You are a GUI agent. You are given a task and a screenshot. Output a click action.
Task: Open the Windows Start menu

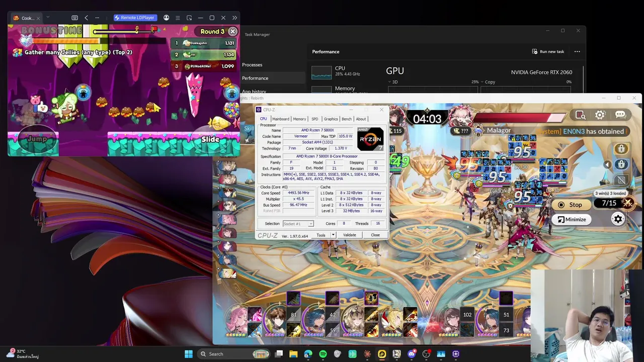coord(189,354)
